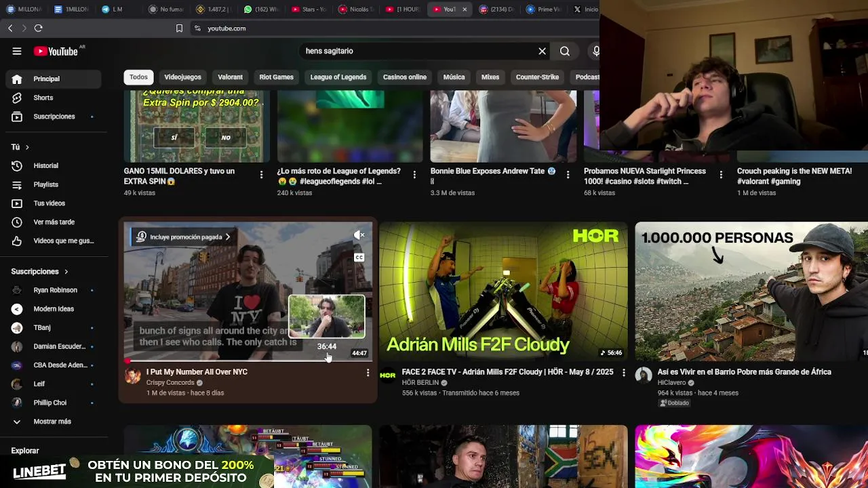Bookmark this page with the bookmark icon
The image size is (868, 488).
pyautogui.click(x=179, y=28)
